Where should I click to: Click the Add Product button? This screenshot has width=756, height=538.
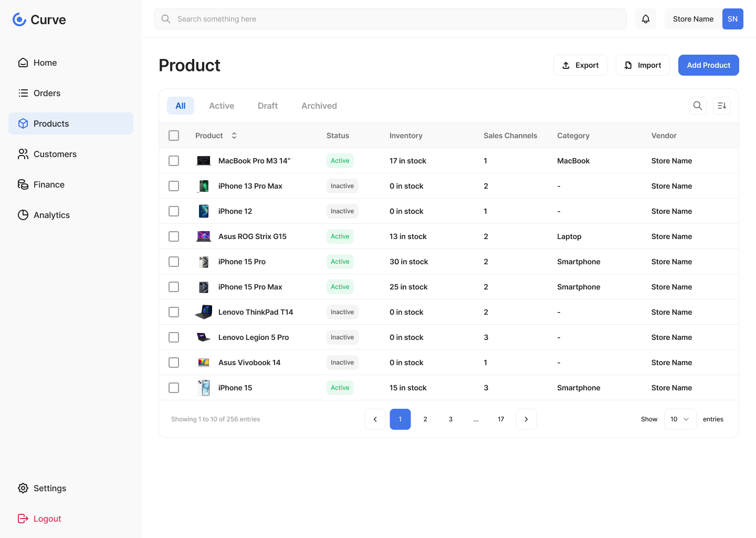709,65
